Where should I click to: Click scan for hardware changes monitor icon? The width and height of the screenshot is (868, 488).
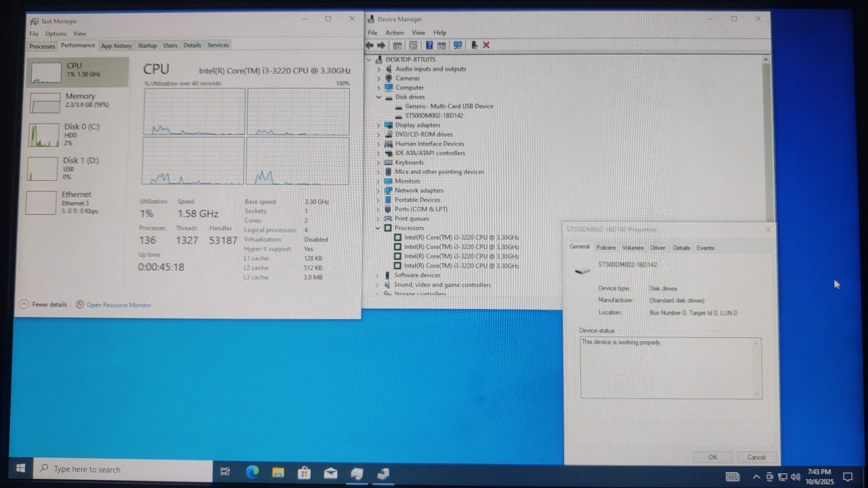click(x=458, y=45)
